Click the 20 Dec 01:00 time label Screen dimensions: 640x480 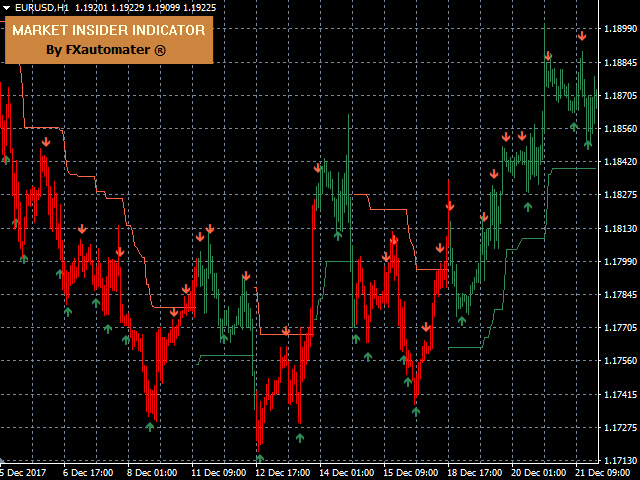click(x=539, y=473)
